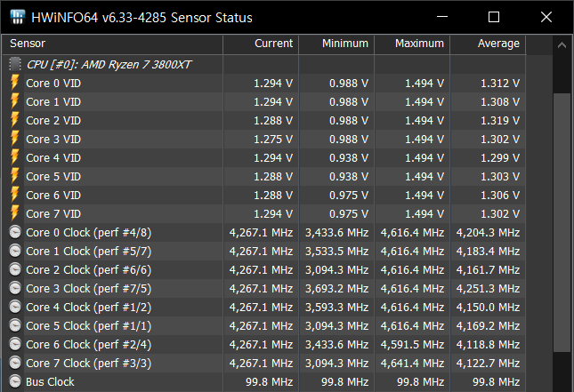Click Core 2 VID average value 1.319 V
The image size is (574, 392).
tap(500, 120)
